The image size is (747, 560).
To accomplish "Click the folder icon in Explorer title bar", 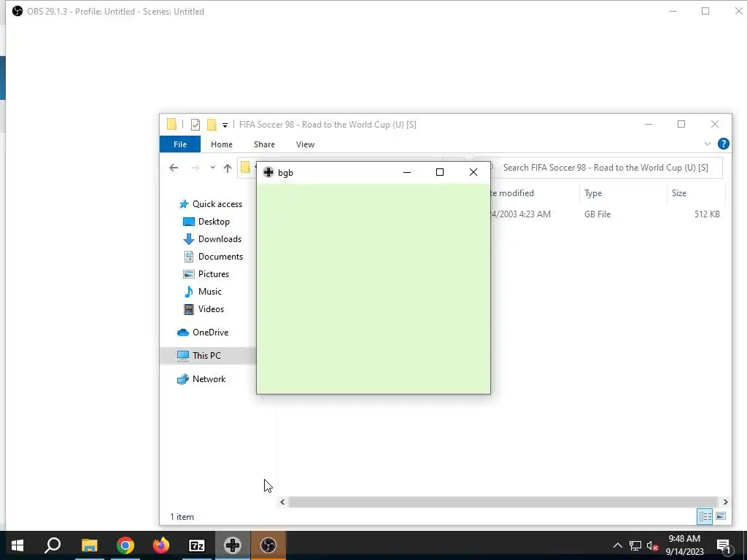I will point(172,124).
